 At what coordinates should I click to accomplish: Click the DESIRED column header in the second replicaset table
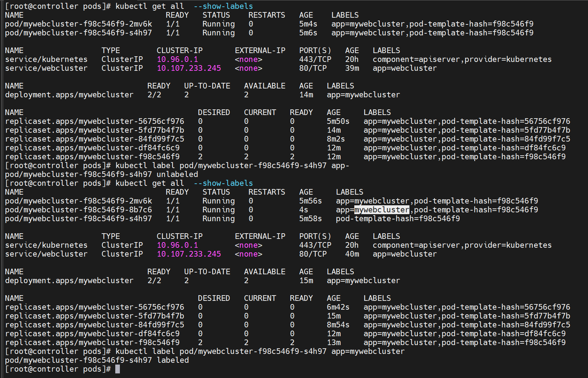pos(214,298)
